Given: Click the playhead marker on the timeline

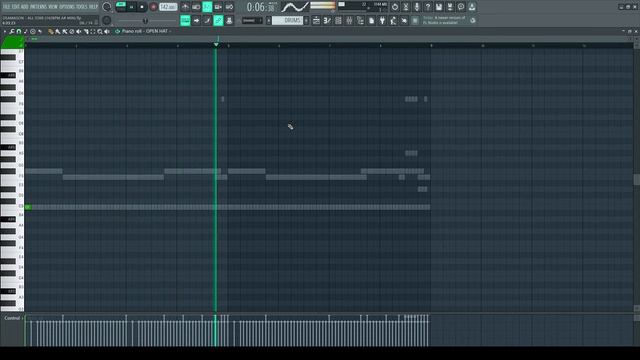Looking at the screenshot, I should point(216,44).
